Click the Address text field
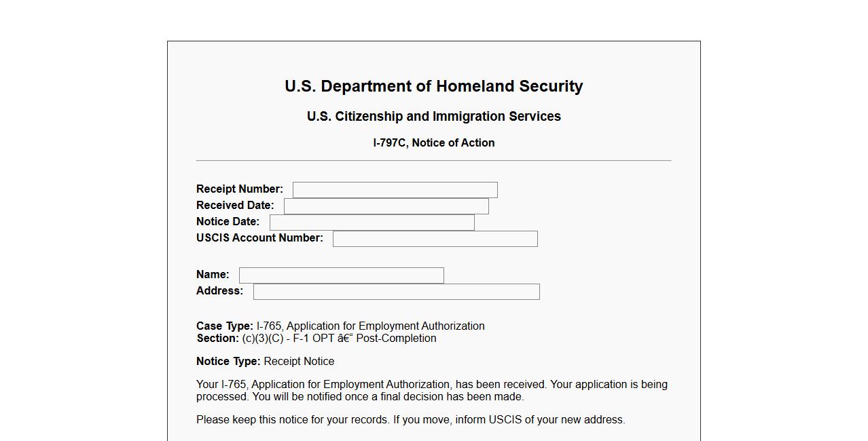 tap(396, 292)
